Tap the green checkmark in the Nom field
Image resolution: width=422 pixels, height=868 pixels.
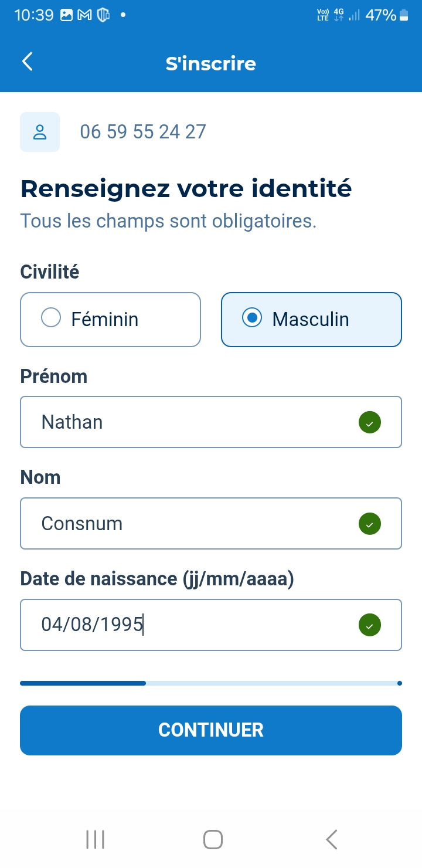[369, 524]
